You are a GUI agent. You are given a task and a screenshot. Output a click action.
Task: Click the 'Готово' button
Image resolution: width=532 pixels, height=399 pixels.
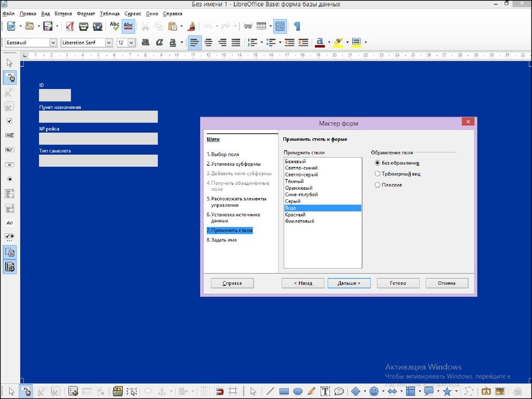[398, 283]
